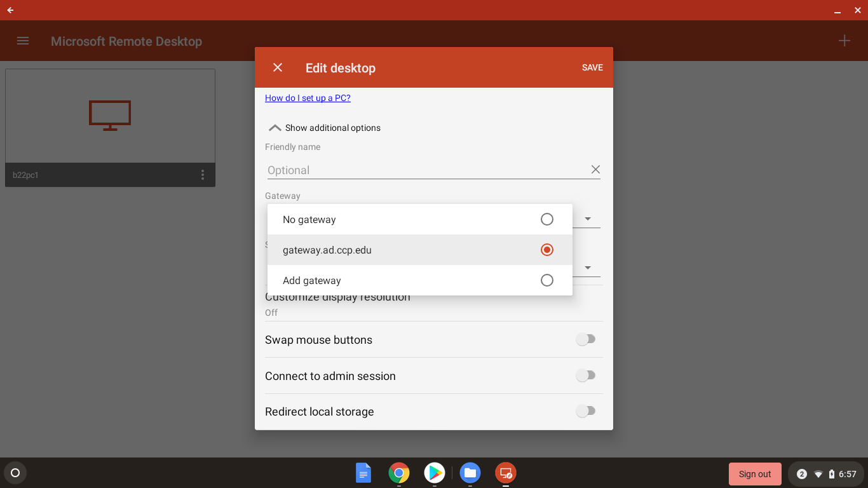Open the hamburger navigation menu
The height and width of the screenshot is (488, 868).
[x=23, y=41]
